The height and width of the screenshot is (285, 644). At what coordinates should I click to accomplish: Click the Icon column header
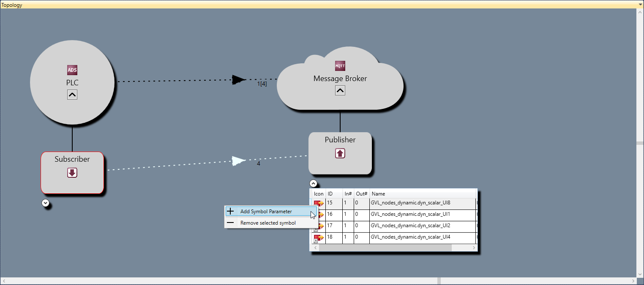319,194
